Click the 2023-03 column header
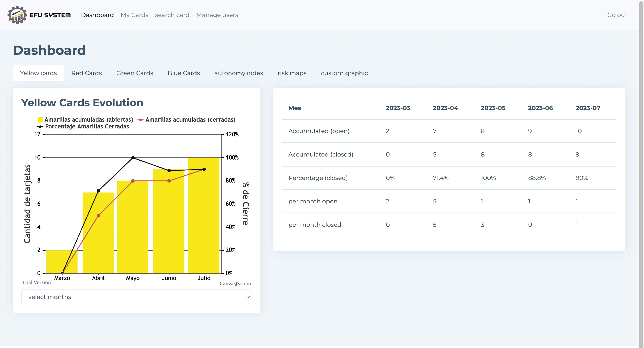 pos(398,108)
